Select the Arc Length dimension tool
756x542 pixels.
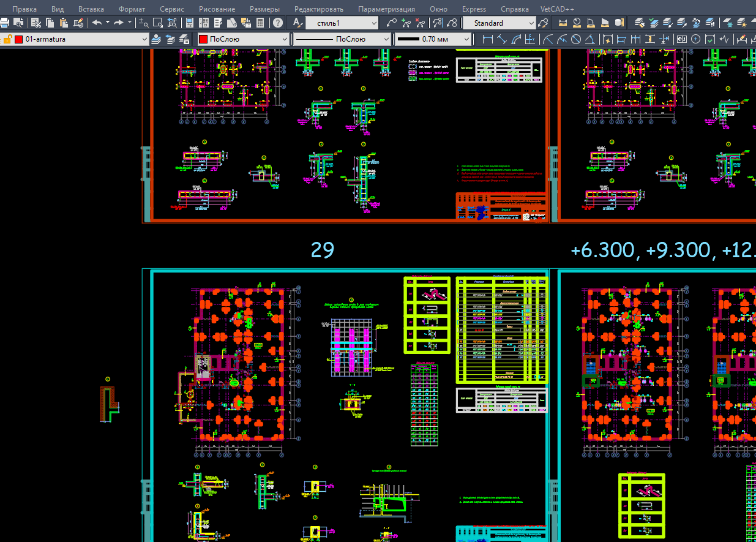pos(517,39)
